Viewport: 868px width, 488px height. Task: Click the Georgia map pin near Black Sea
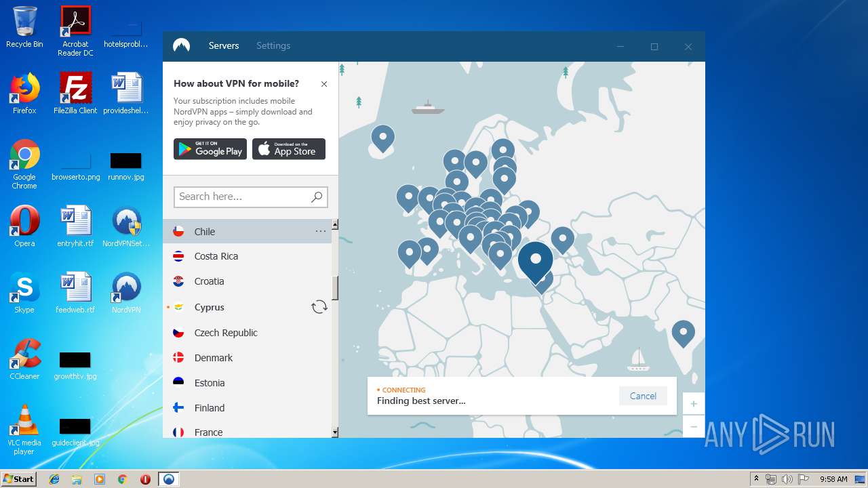[562, 240]
